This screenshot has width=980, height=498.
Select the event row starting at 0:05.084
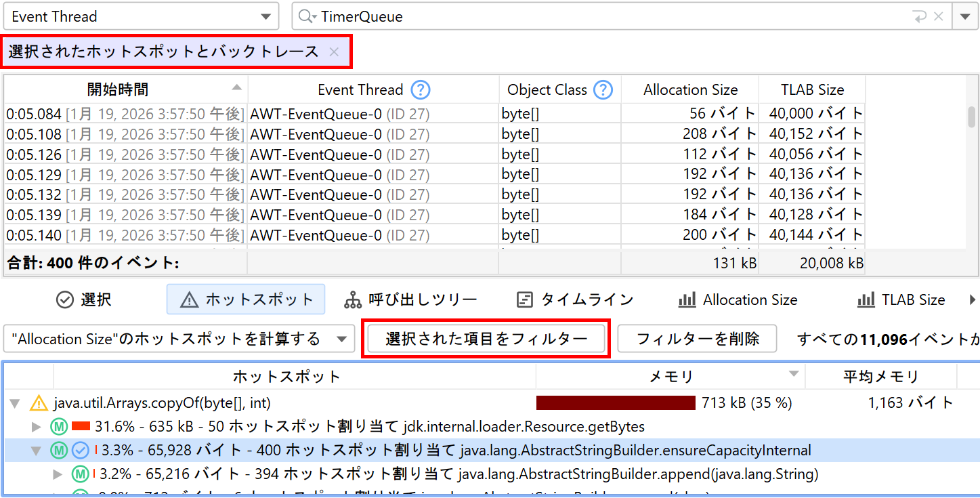coord(435,114)
